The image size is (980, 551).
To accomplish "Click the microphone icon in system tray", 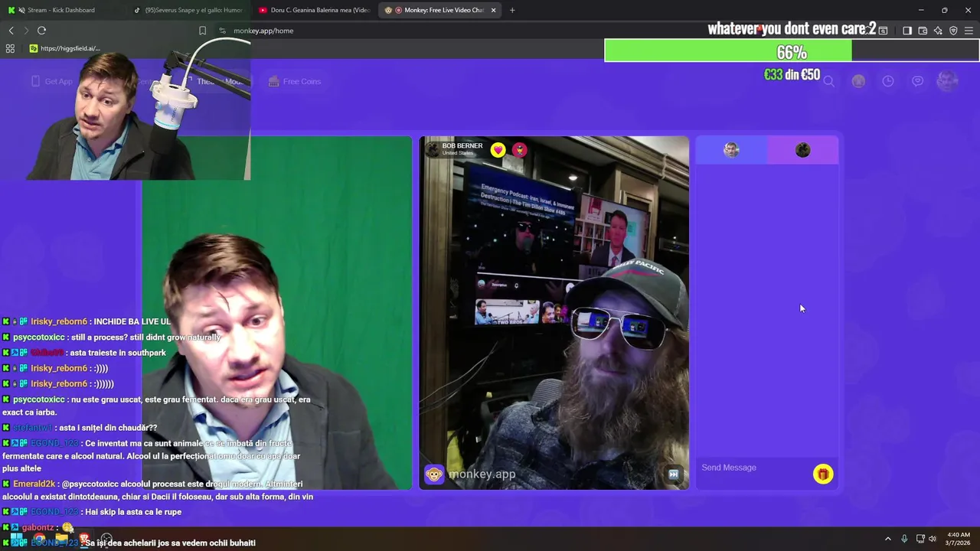I will (904, 539).
